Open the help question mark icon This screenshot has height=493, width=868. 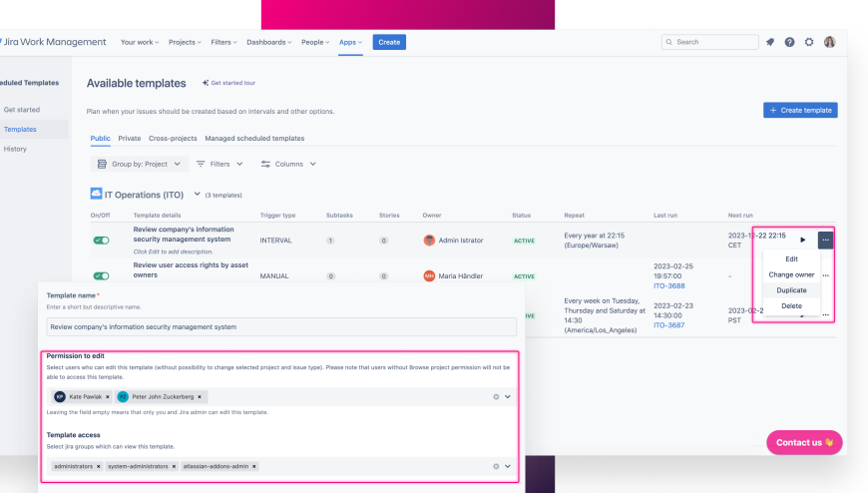pos(789,42)
